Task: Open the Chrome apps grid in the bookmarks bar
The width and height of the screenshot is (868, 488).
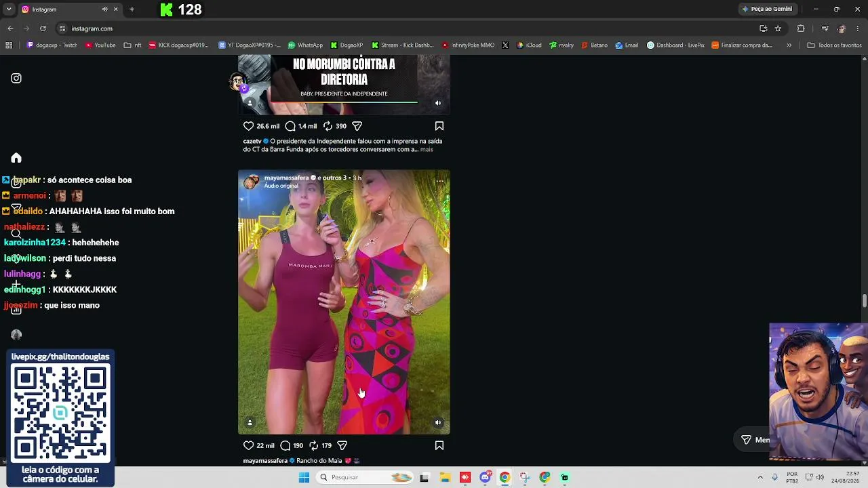Action: point(9,45)
